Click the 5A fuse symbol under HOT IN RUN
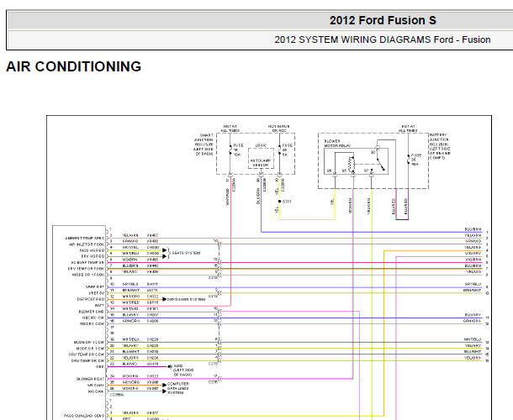This screenshot has height=420, width=513. pyautogui.click(x=279, y=150)
